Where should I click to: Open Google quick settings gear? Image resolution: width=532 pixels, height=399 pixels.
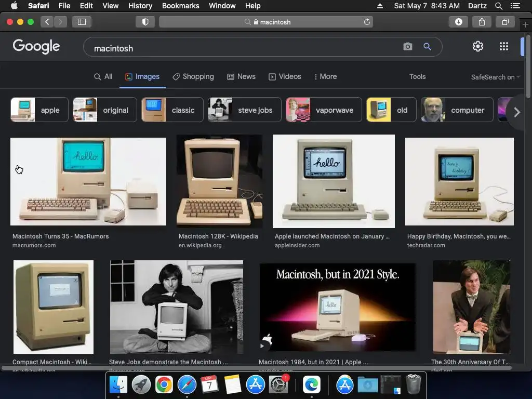(478, 46)
